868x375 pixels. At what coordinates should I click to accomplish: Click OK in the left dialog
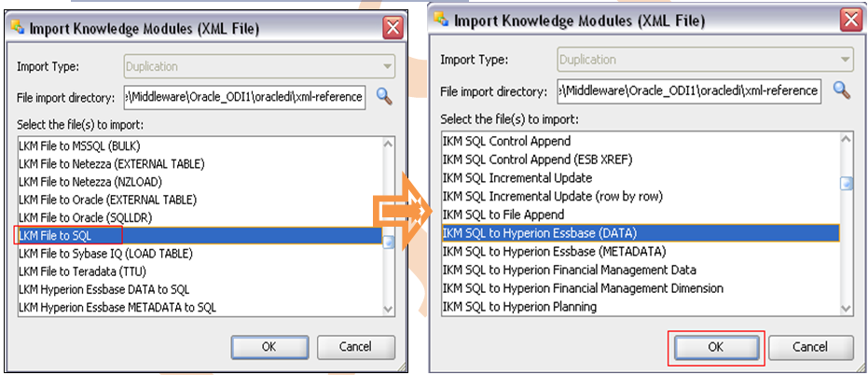click(x=269, y=347)
